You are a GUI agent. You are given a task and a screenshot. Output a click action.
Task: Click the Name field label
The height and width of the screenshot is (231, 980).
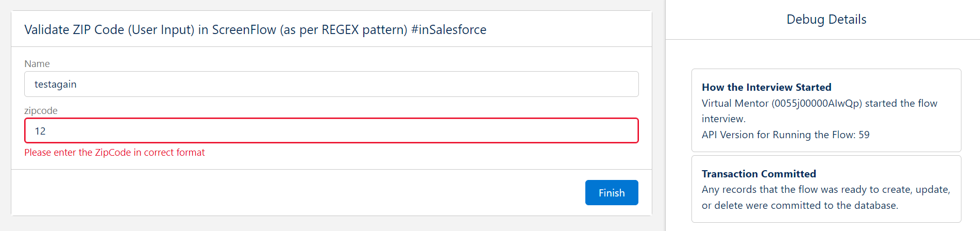tap(37, 64)
